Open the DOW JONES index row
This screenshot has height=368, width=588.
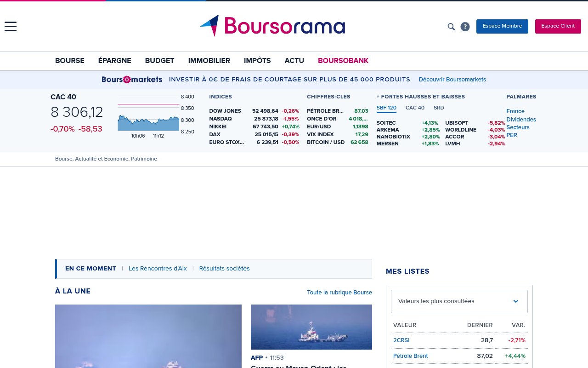coord(254,111)
